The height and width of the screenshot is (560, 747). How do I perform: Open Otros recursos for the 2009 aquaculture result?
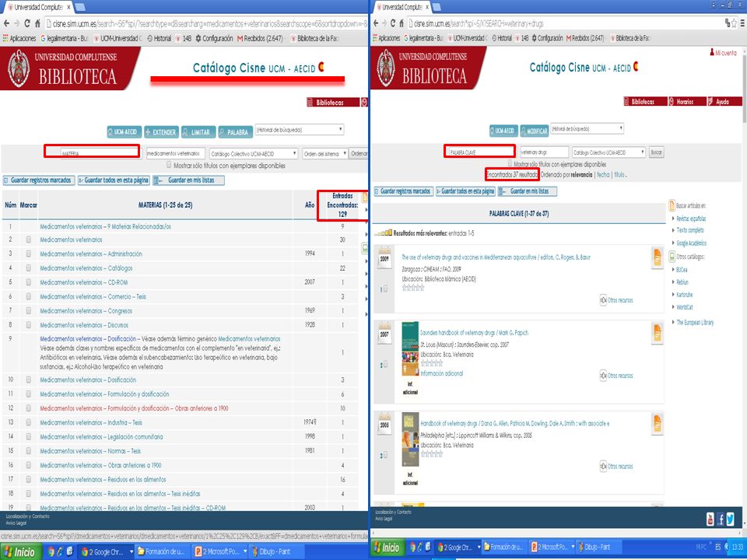(x=616, y=300)
